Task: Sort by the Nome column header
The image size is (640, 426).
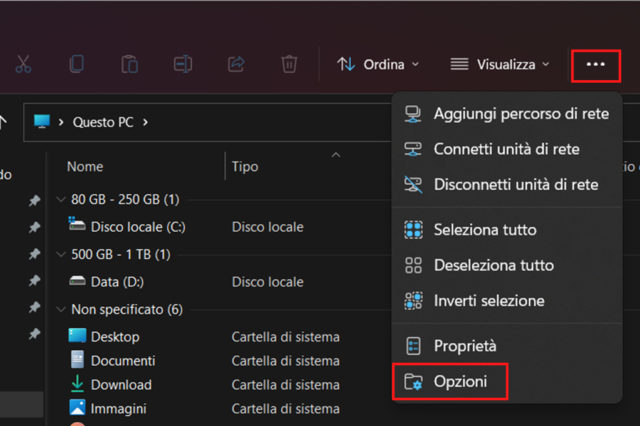Action: click(x=85, y=166)
